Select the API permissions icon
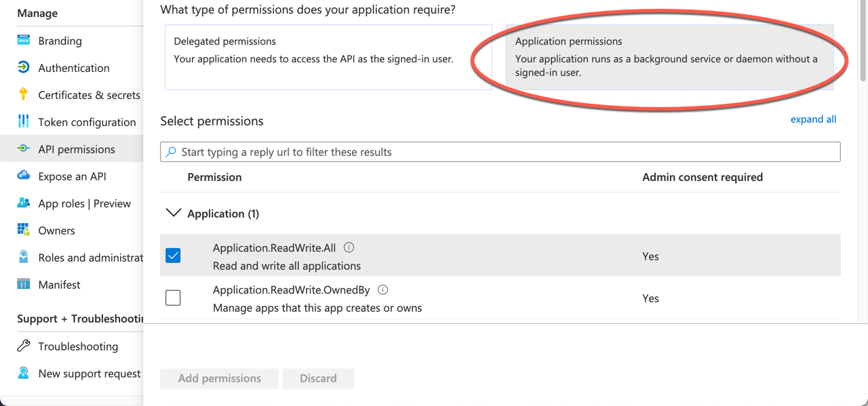 tap(22, 149)
